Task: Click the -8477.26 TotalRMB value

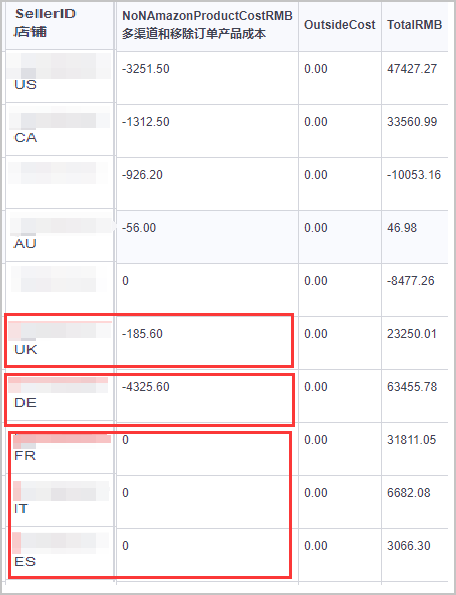Action: tap(410, 281)
